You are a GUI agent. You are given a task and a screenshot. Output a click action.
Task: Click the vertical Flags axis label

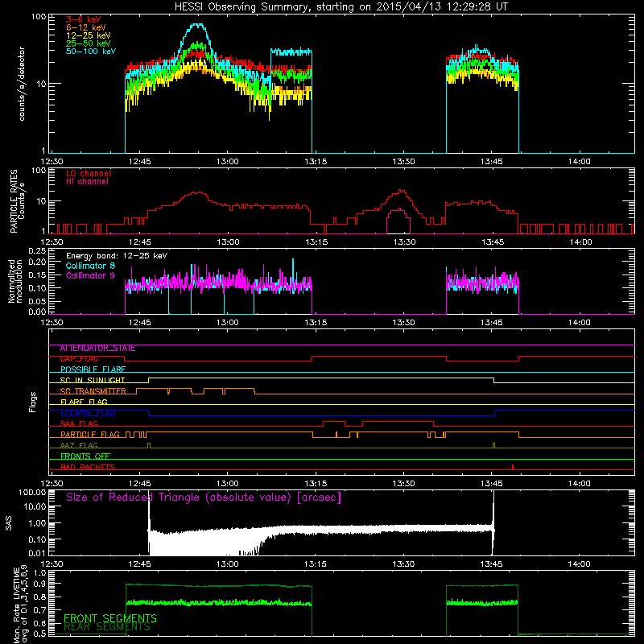tap(33, 402)
